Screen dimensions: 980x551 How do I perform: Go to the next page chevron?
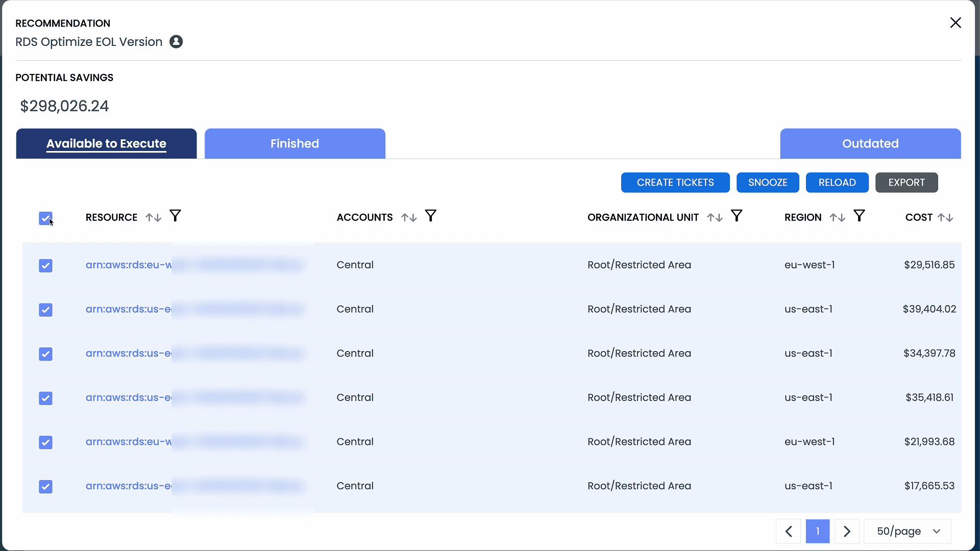click(x=847, y=531)
